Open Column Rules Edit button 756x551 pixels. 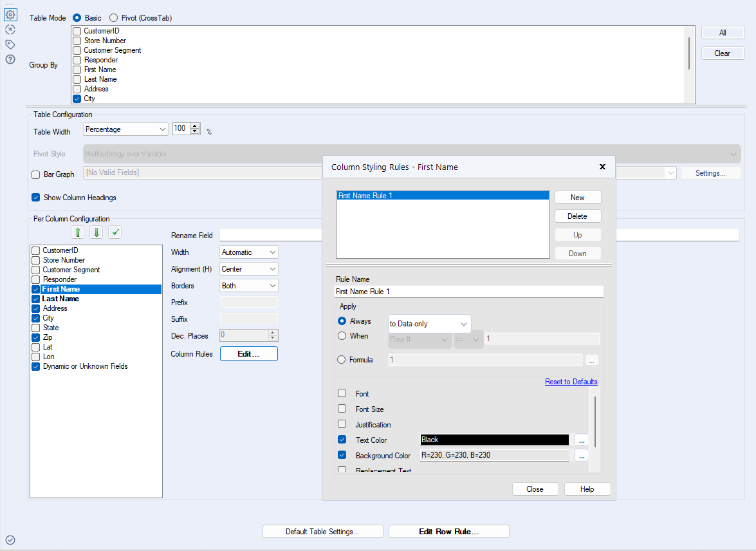249,353
